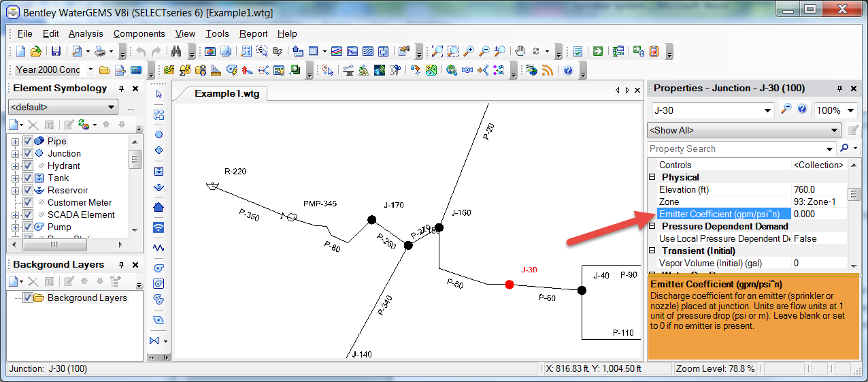Open the Tools menu
Viewport: 868px width, 382px height.
pos(218,33)
